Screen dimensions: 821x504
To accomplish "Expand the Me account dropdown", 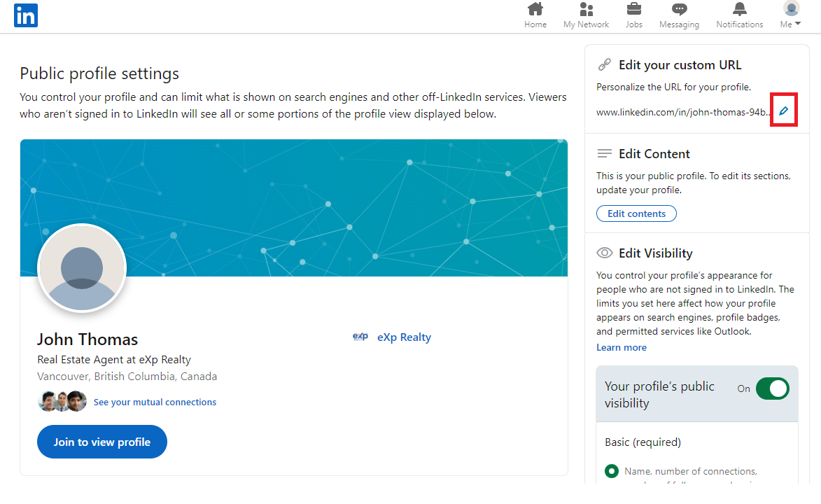I will (x=791, y=15).
